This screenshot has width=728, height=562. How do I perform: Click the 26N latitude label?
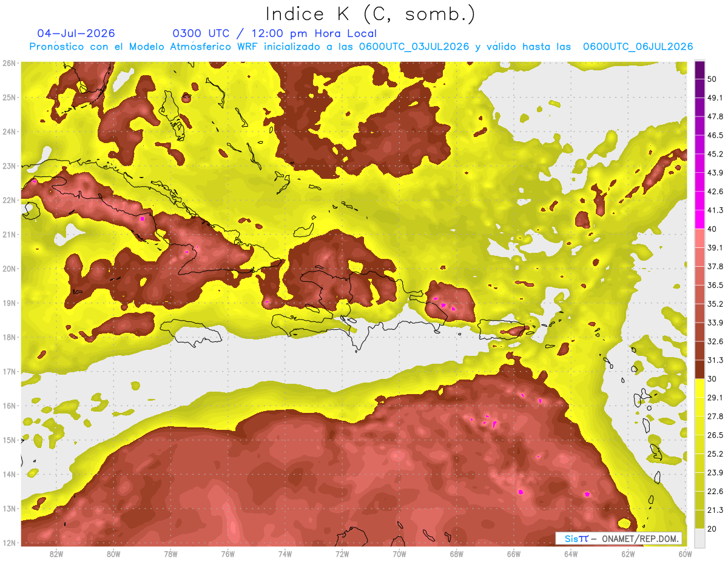(9, 63)
